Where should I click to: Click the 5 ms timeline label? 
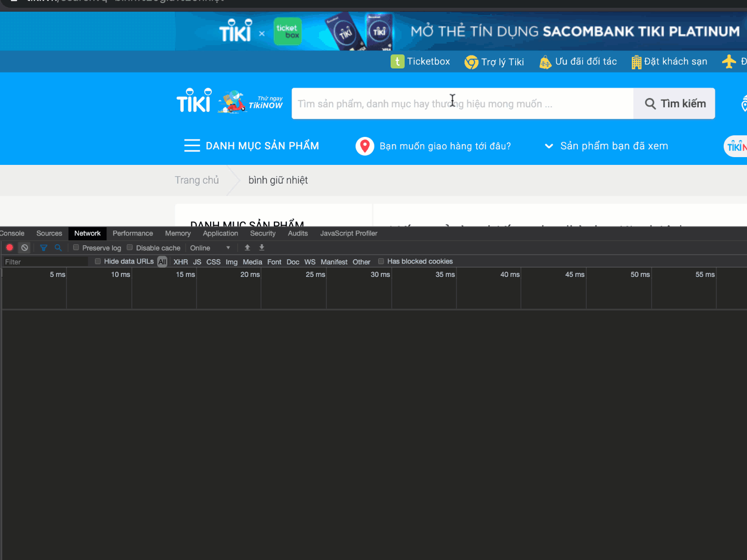58,274
